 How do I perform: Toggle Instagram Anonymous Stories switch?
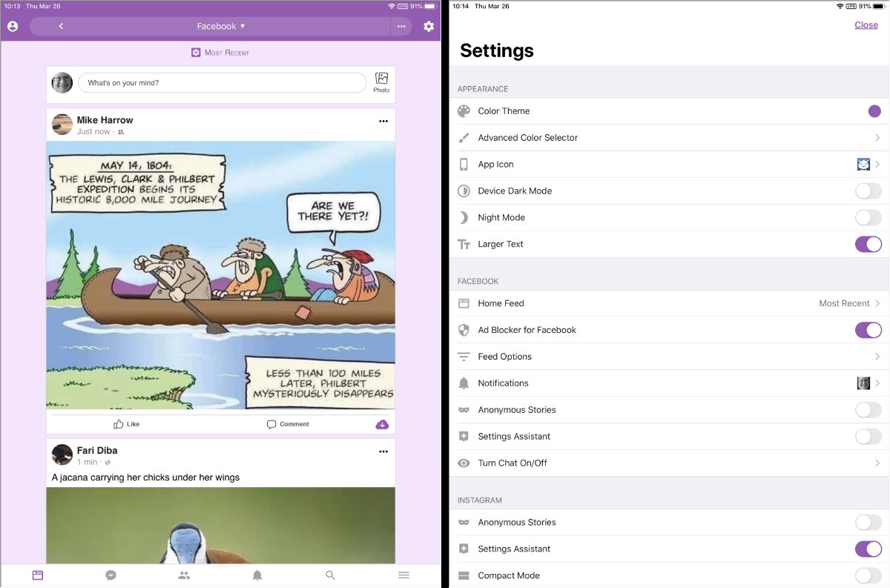pos(868,523)
